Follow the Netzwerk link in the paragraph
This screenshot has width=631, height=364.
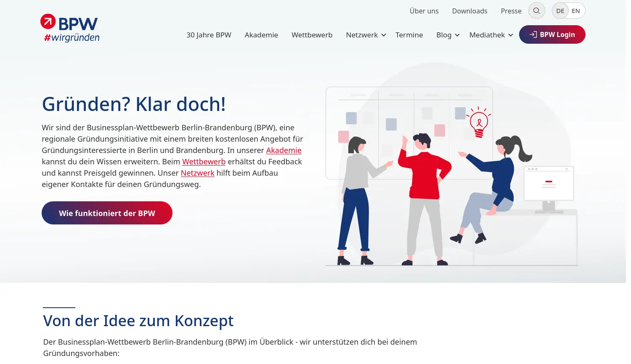[x=197, y=173]
